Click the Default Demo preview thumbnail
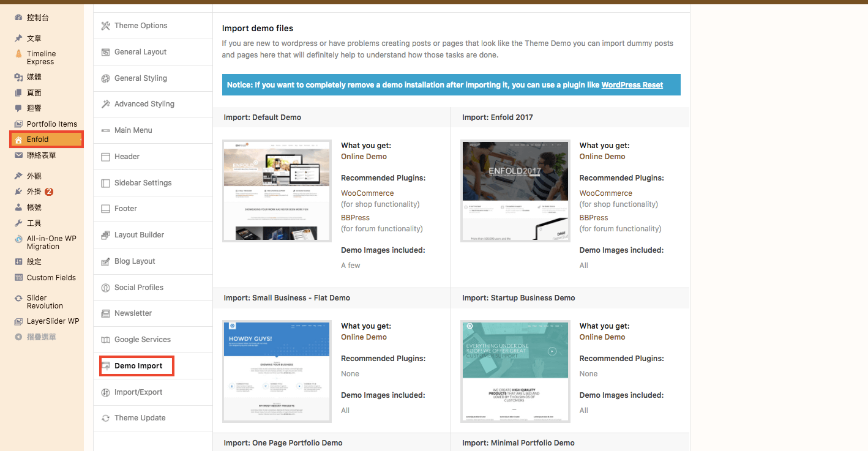This screenshot has height=451, width=868. tap(277, 191)
